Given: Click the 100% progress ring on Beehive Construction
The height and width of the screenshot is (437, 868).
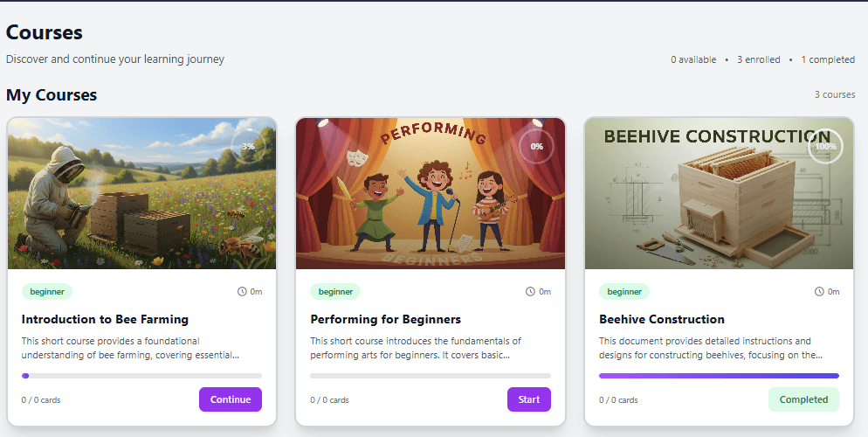Looking at the screenshot, I should click(826, 146).
